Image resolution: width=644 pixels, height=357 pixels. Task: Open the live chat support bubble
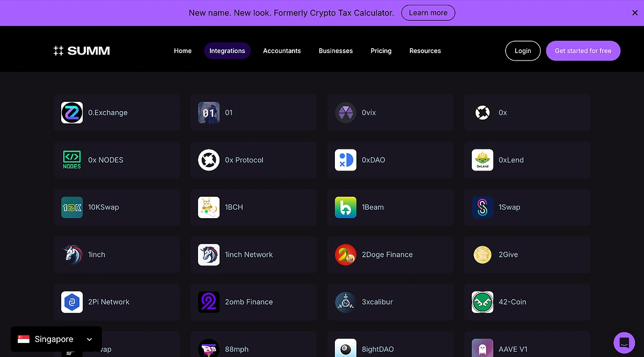click(x=624, y=342)
